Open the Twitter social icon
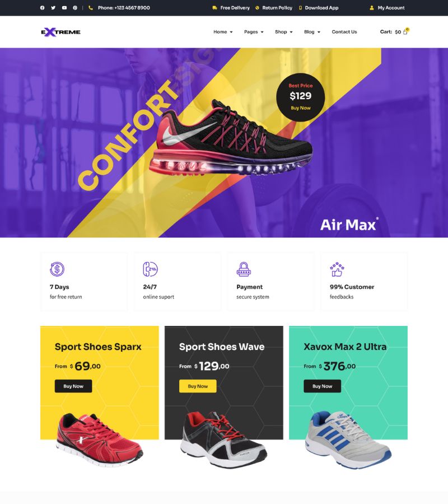Viewport: 448px width, 504px height. 53,8
